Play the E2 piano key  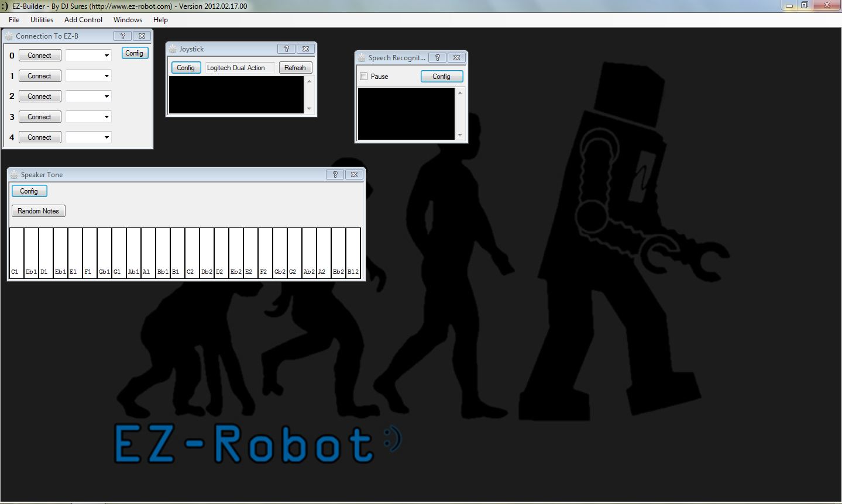(x=250, y=253)
